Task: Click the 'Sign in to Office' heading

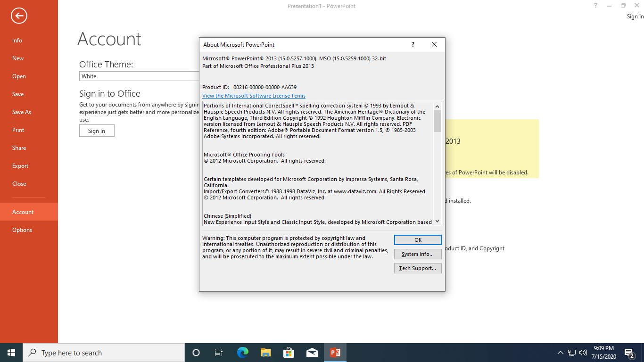Action: click(110, 93)
